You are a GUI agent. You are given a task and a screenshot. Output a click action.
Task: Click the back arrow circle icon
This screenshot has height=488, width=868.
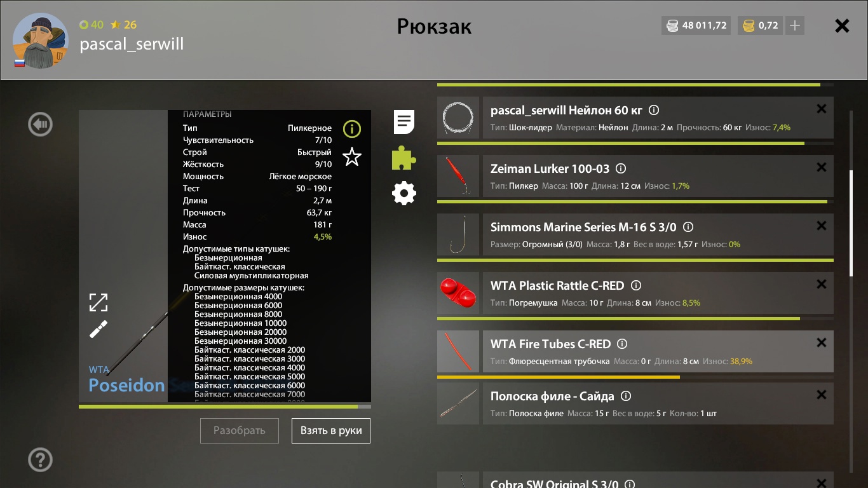click(x=41, y=125)
